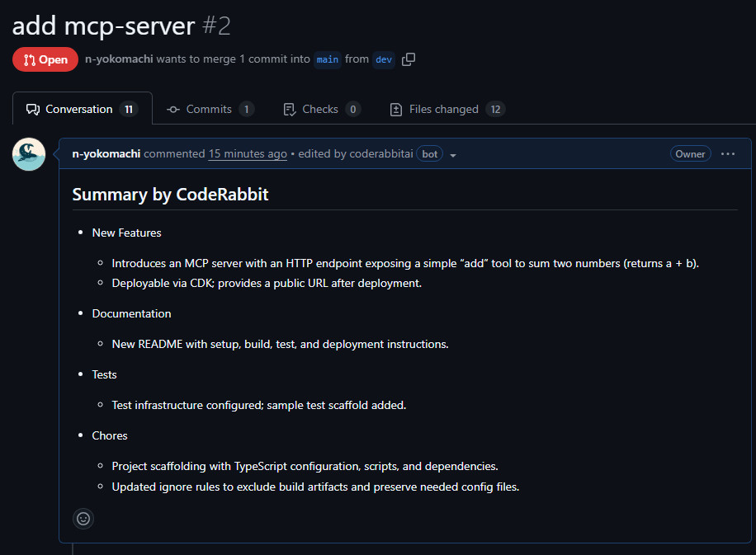This screenshot has width=756, height=555.
Task: Click the 'Chores' bullet text
Action: pyautogui.click(x=110, y=435)
